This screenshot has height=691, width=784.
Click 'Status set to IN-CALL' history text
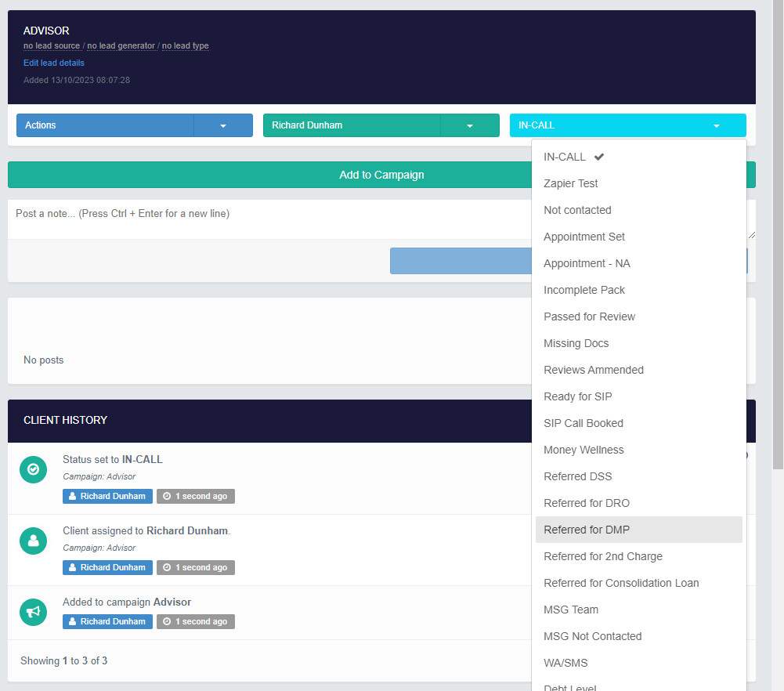(113, 460)
